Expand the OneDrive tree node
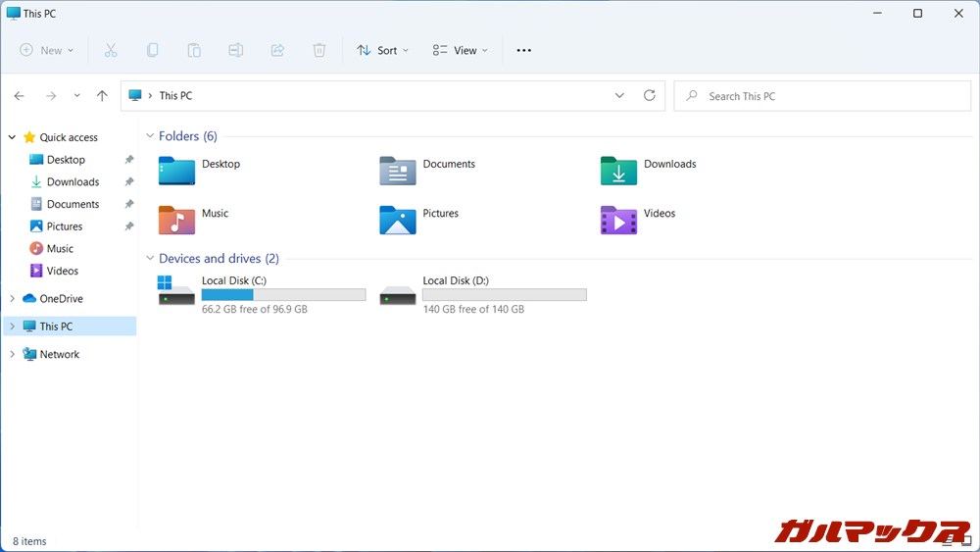980x552 pixels. point(12,299)
